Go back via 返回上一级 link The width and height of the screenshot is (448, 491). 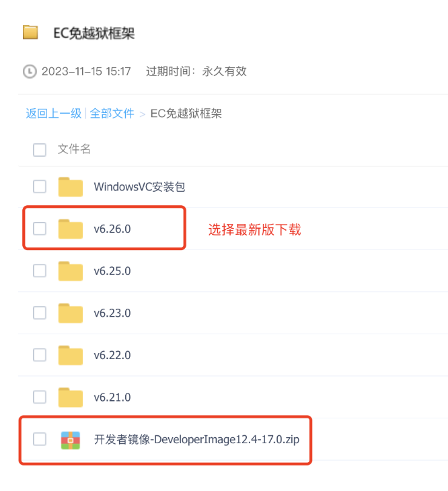54,114
